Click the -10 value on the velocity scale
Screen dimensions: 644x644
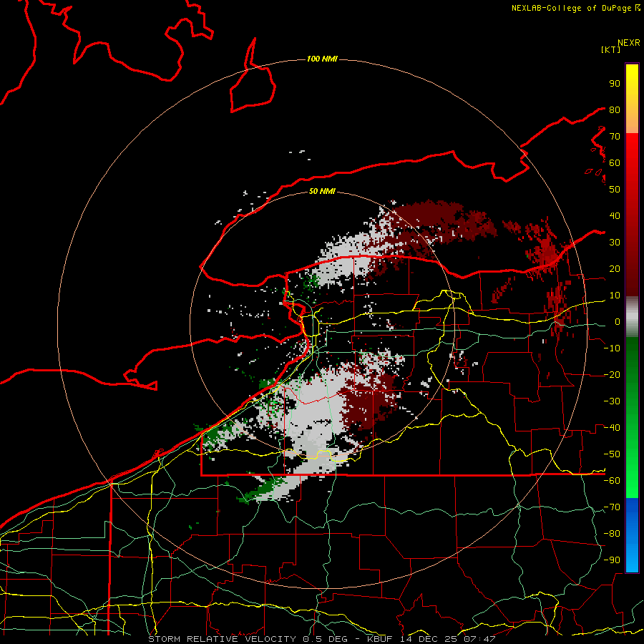(612, 348)
